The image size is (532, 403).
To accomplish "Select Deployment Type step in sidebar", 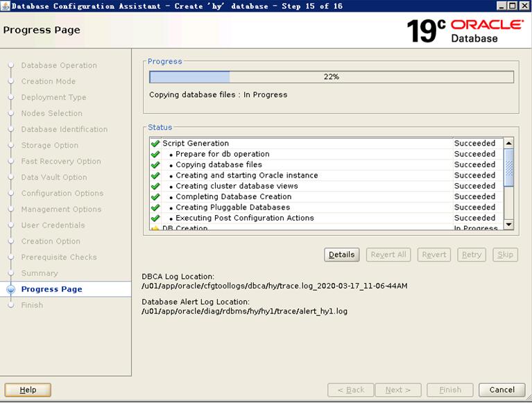I will click(x=53, y=97).
